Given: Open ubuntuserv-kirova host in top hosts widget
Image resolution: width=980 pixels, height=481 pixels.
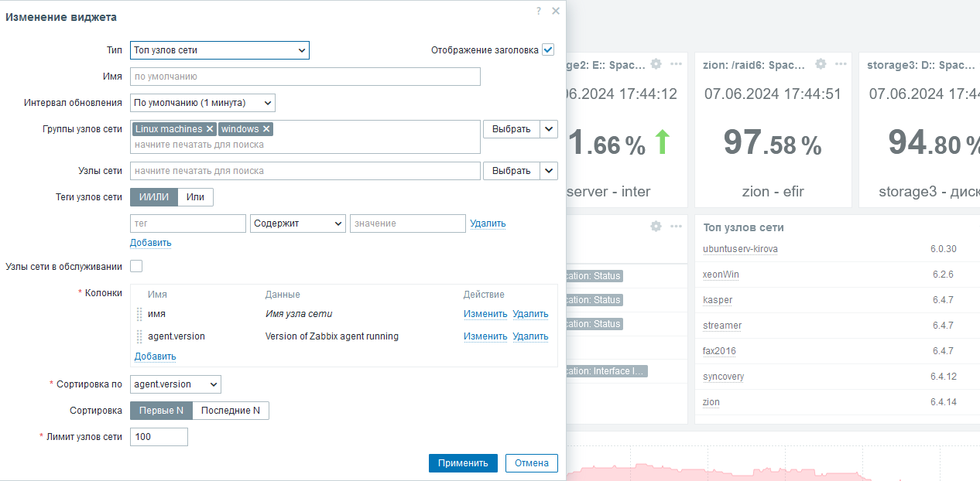Looking at the screenshot, I should (x=740, y=249).
